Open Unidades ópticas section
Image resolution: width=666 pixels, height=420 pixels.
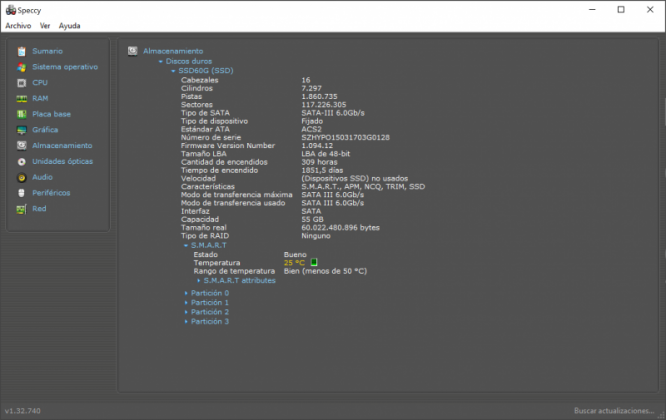point(62,161)
